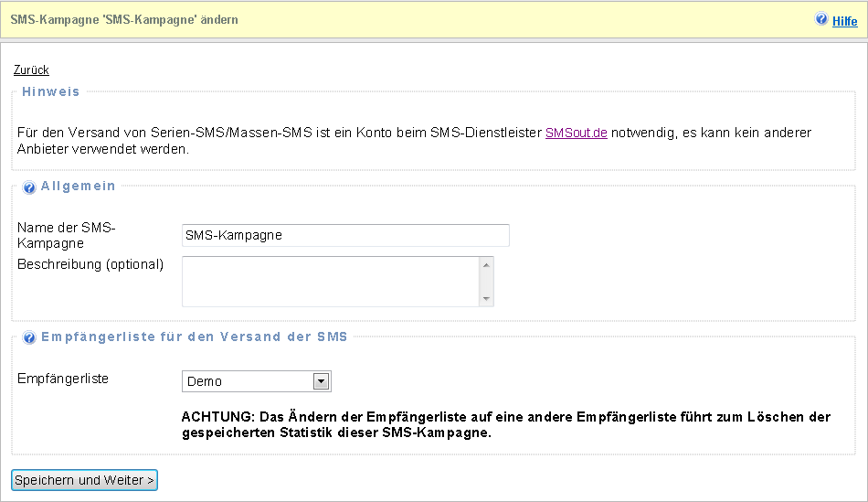Click the 'Empfängerliste' label left of dropdown
This screenshot has width=868, height=502.
coord(63,379)
